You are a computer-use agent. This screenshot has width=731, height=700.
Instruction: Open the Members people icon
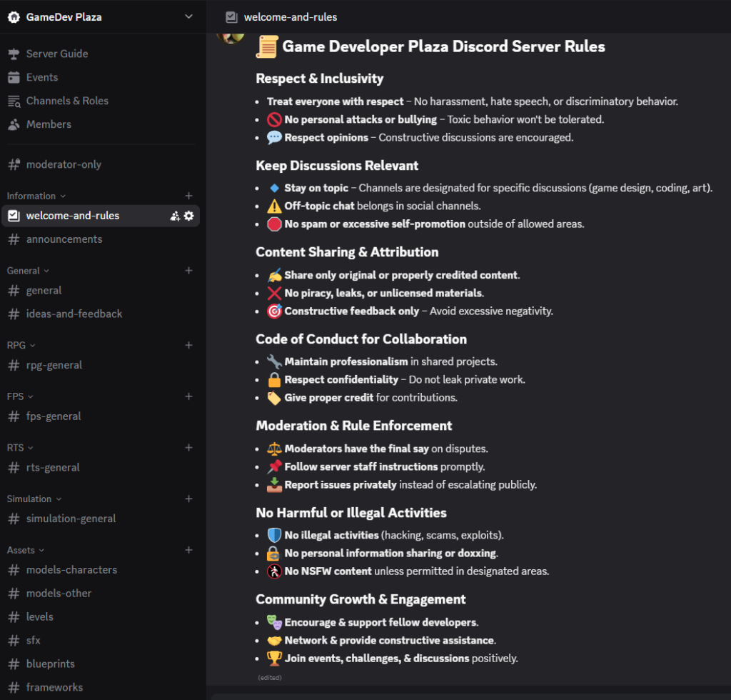[14, 124]
